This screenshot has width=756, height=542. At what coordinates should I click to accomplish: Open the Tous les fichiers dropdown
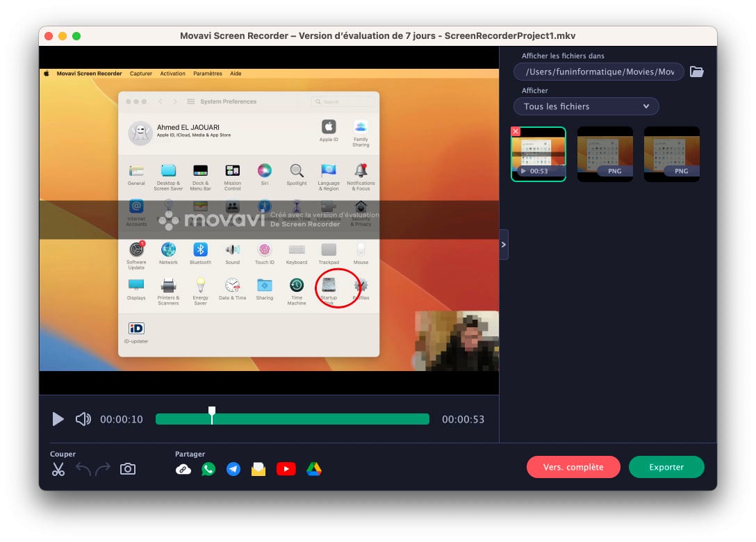[586, 106]
